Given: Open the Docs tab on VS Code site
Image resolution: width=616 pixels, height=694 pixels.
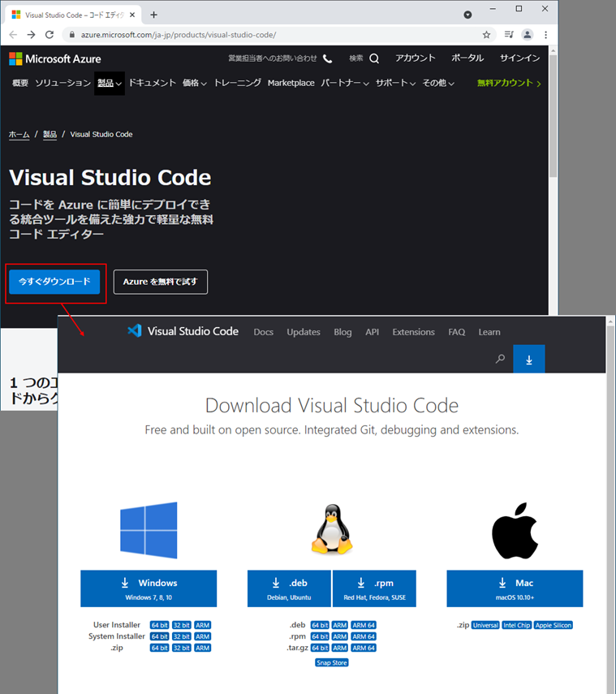Looking at the screenshot, I should (x=263, y=332).
